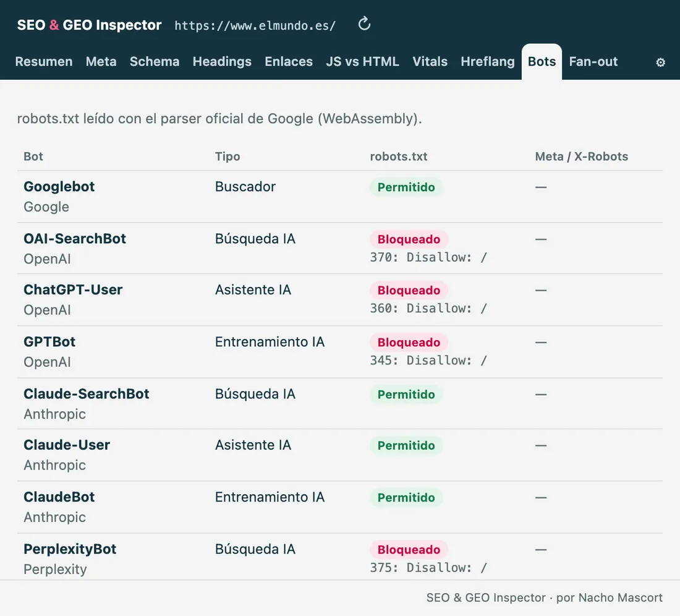680x616 pixels.
Task: Open the Fan-out tab
Action: [593, 62]
